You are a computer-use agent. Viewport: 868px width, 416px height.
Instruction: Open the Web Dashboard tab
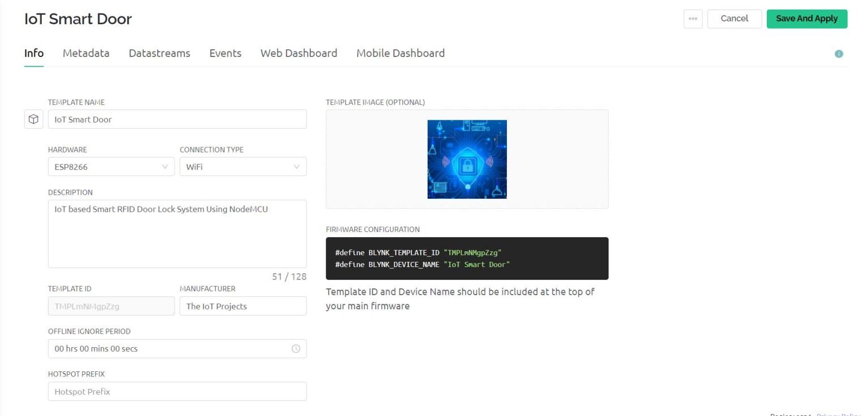298,53
